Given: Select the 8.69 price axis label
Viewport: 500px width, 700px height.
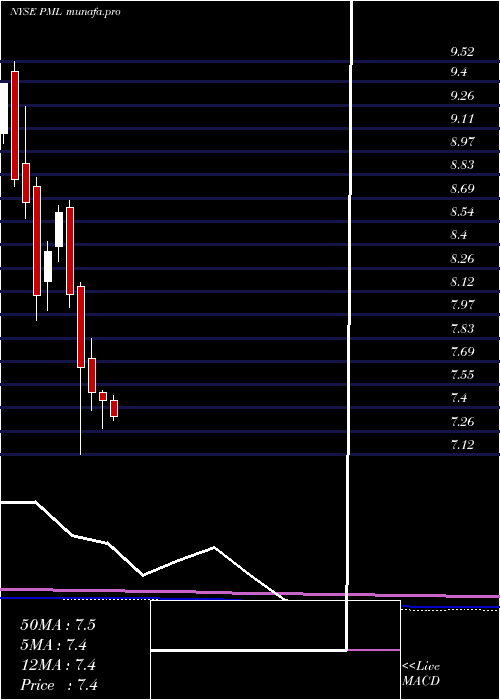Looking at the screenshot, I should pyautogui.click(x=462, y=188).
